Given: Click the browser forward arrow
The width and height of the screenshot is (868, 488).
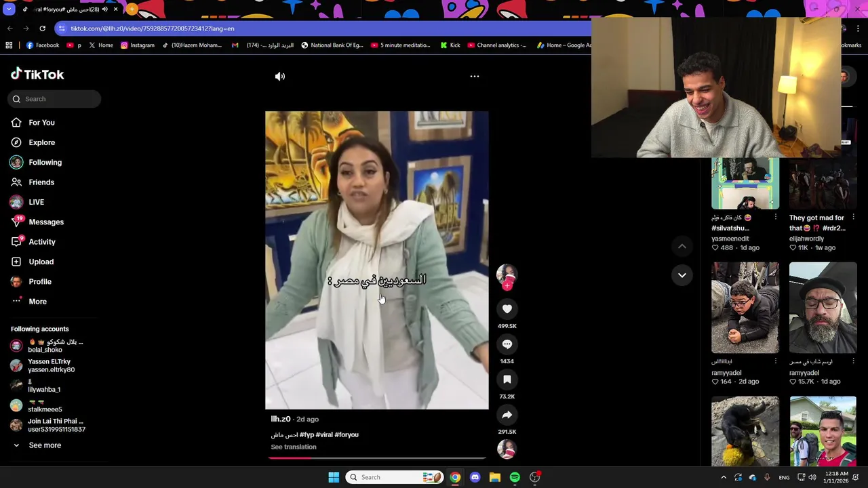Looking at the screenshot, I should tap(26, 28).
